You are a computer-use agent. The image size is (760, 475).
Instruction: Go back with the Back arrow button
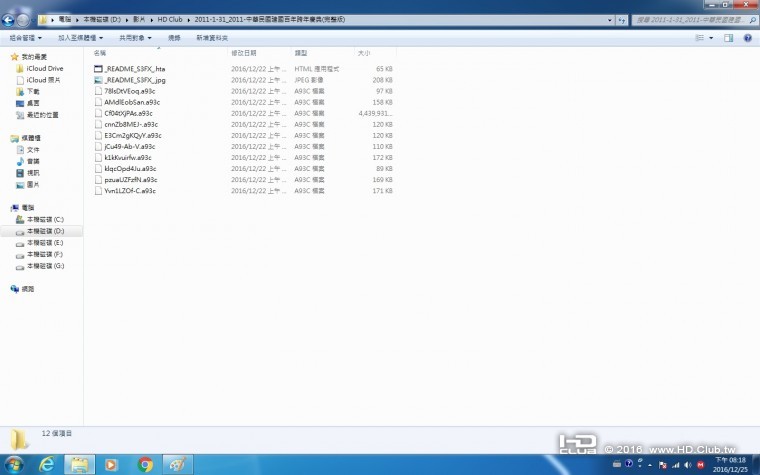tap(8, 20)
